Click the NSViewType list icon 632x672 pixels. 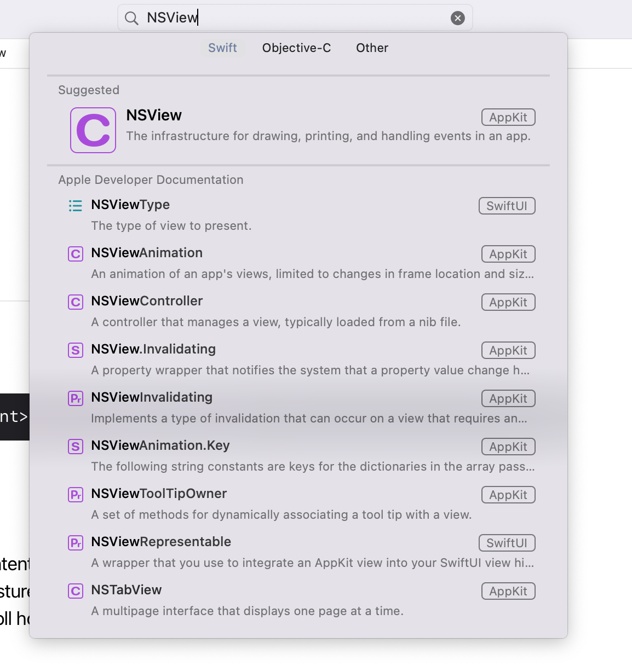click(x=76, y=206)
